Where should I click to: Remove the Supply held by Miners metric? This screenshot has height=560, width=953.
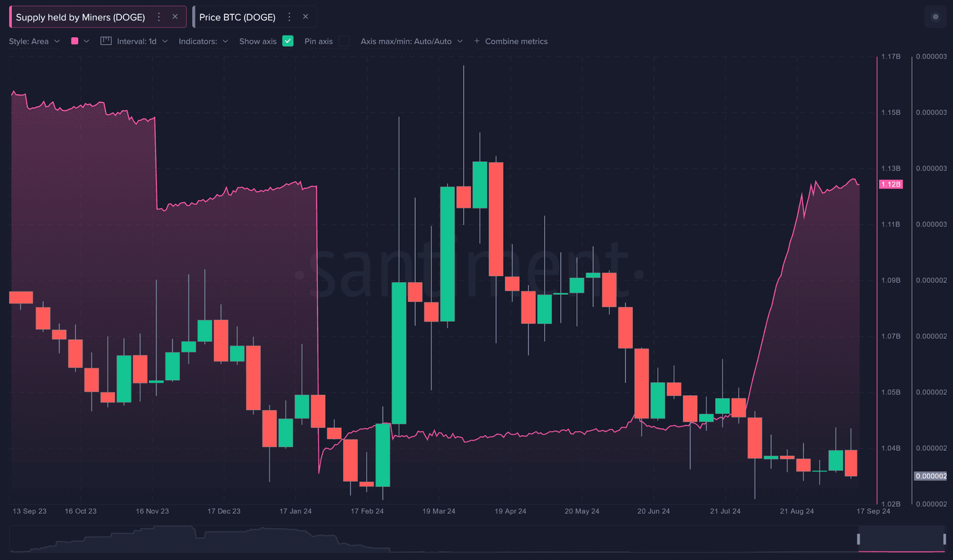pyautogui.click(x=175, y=17)
